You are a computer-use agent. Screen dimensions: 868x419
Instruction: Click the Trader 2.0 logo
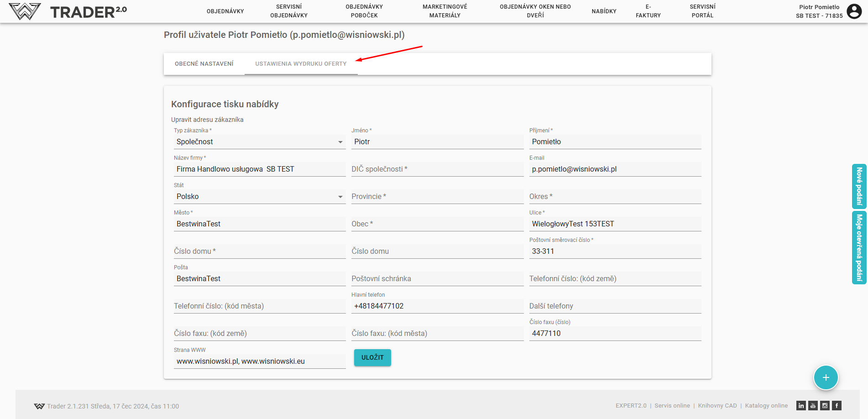(x=68, y=11)
